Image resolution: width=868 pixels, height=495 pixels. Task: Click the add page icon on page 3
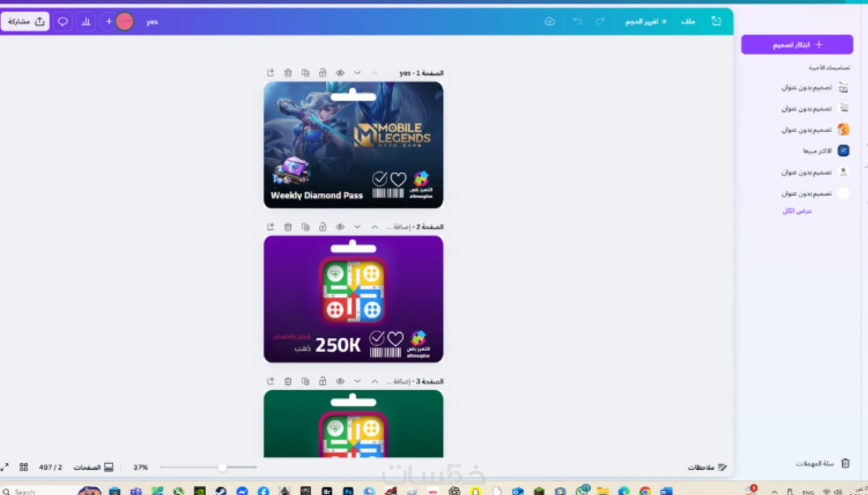(x=270, y=381)
